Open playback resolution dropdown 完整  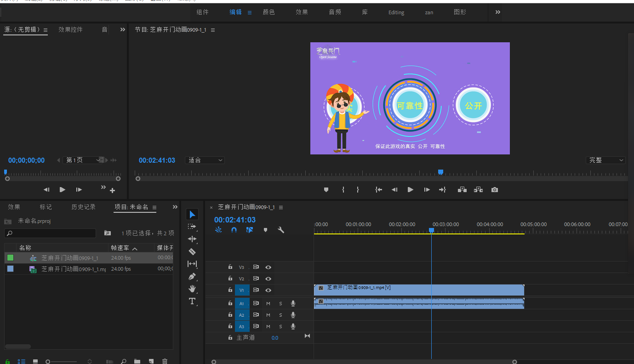pyautogui.click(x=606, y=160)
